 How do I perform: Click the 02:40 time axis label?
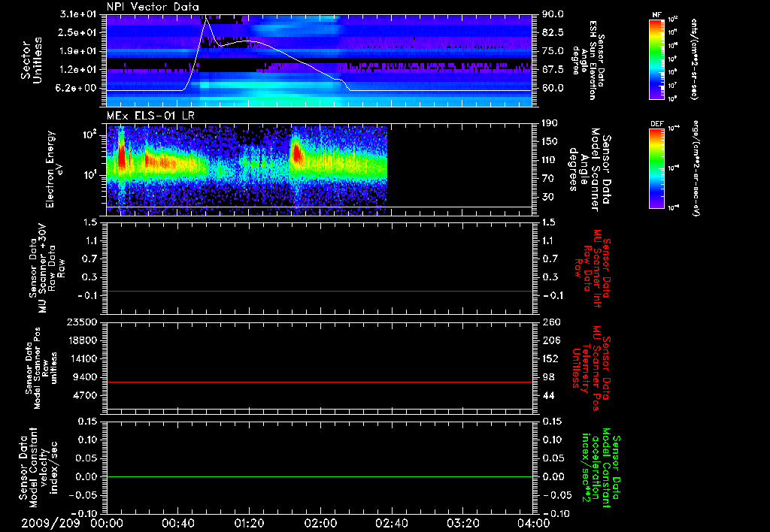[x=391, y=524]
